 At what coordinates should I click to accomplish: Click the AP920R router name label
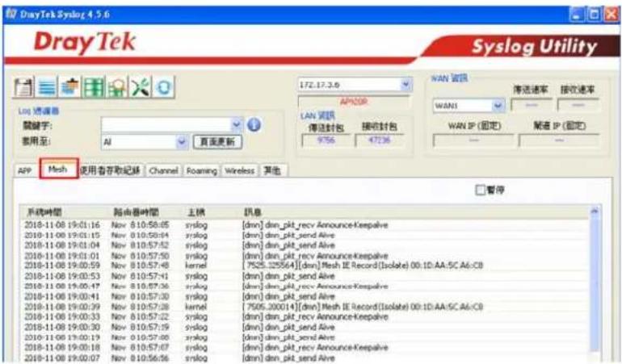click(x=354, y=102)
